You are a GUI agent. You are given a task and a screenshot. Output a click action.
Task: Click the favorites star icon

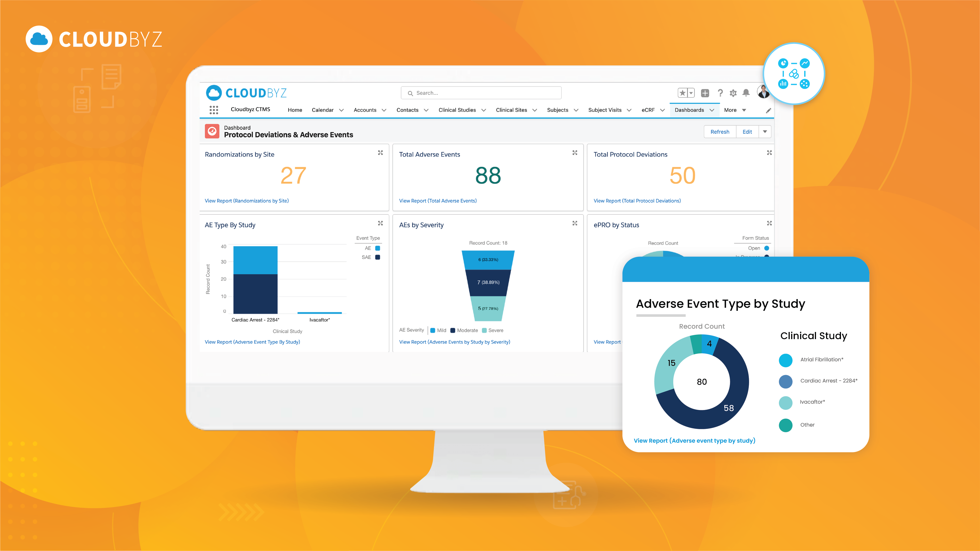683,93
